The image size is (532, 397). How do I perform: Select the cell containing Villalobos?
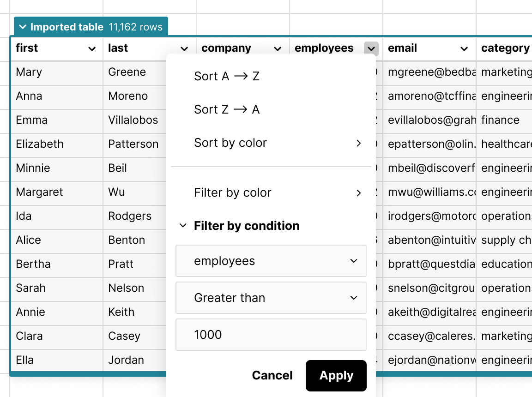point(134,120)
